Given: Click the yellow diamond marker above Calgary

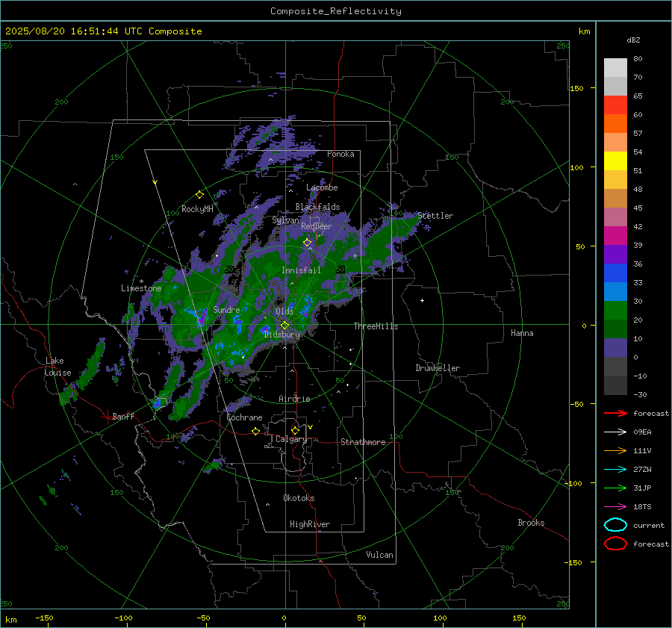Looking at the screenshot, I should [295, 430].
